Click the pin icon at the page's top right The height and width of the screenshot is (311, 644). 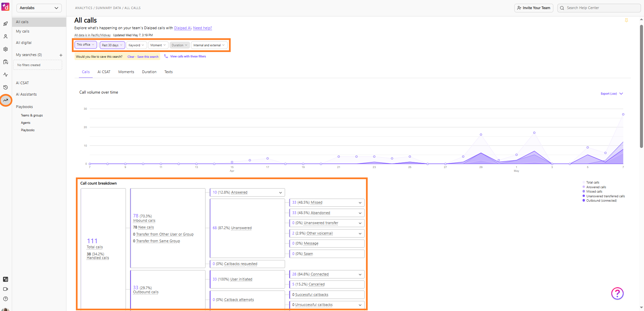click(x=626, y=20)
